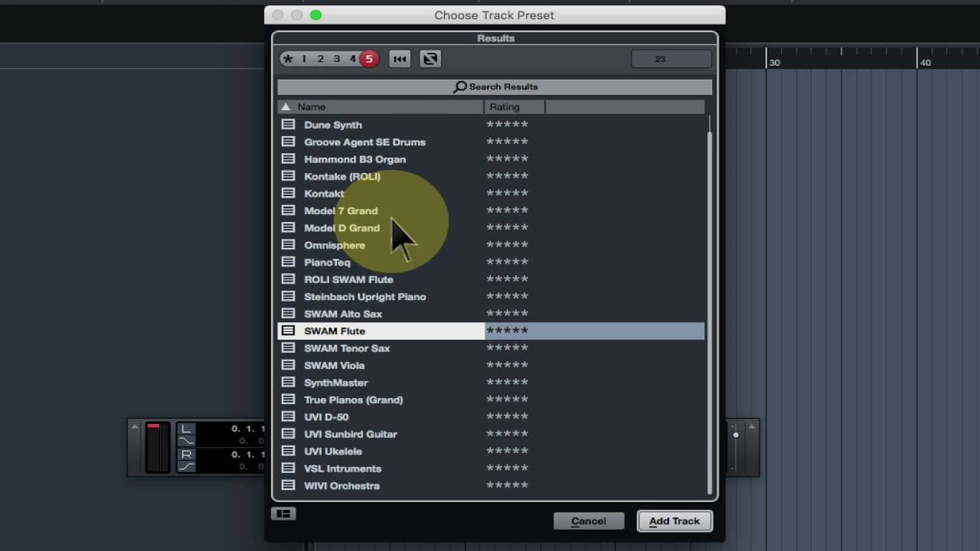
Task: Select the Model D Grand preset
Action: (341, 228)
